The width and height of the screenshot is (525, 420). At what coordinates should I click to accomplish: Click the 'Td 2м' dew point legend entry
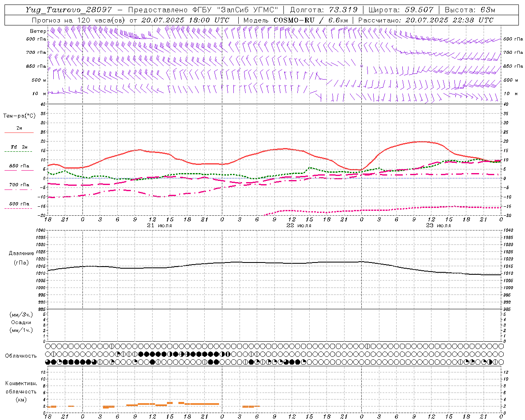point(19,147)
